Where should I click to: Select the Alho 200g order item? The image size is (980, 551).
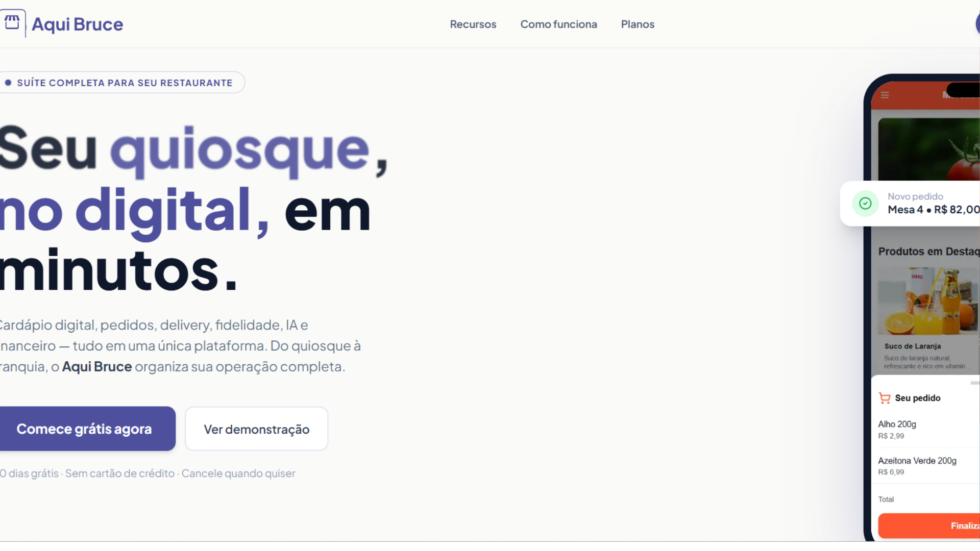pyautogui.click(x=897, y=424)
